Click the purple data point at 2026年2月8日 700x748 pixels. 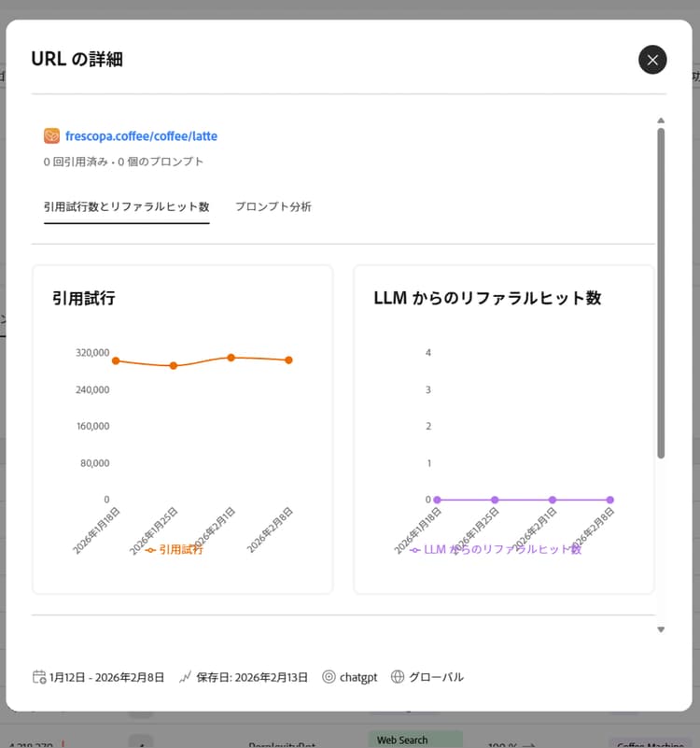[x=610, y=500]
